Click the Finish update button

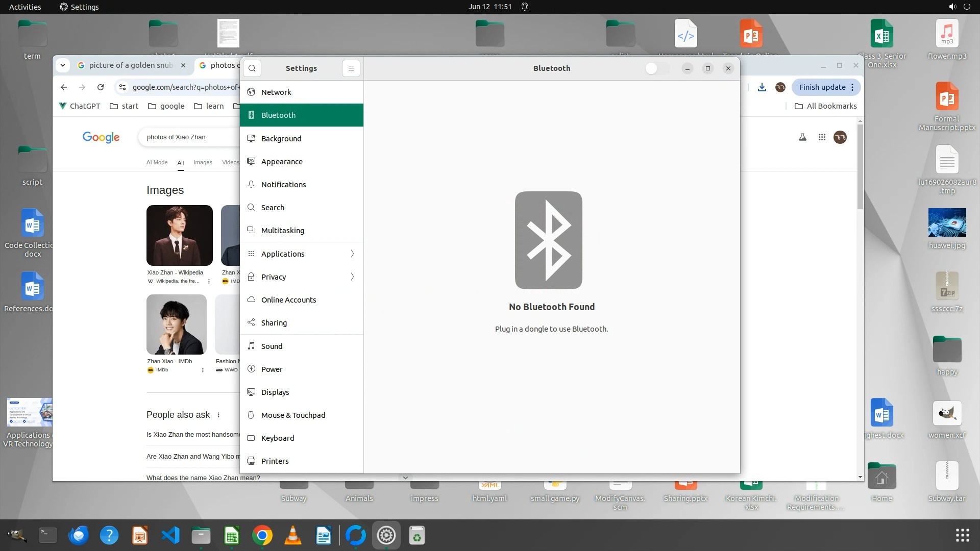[x=822, y=87]
